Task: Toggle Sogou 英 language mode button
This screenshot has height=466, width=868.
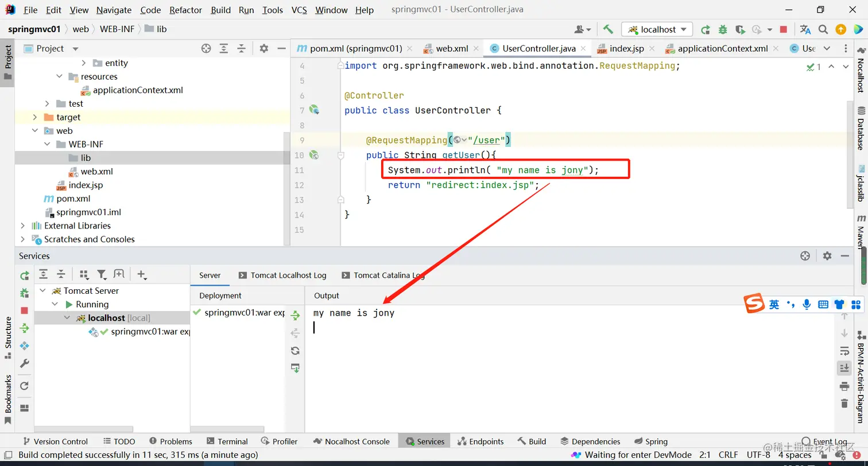Action: click(774, 304)
